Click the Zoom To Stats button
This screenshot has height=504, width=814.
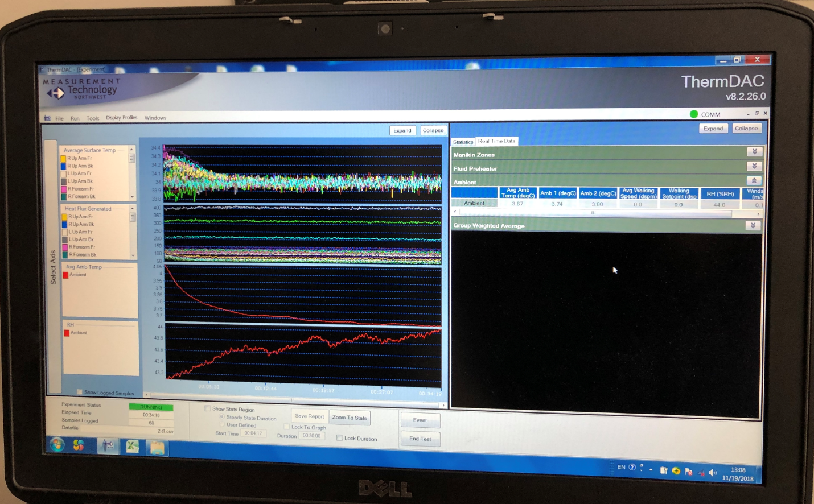click(350, 418)
